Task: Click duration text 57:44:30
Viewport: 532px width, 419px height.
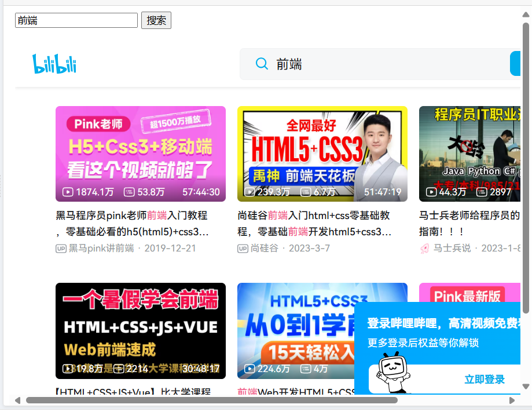Action: pyautogui.click(x=201, y=192)
